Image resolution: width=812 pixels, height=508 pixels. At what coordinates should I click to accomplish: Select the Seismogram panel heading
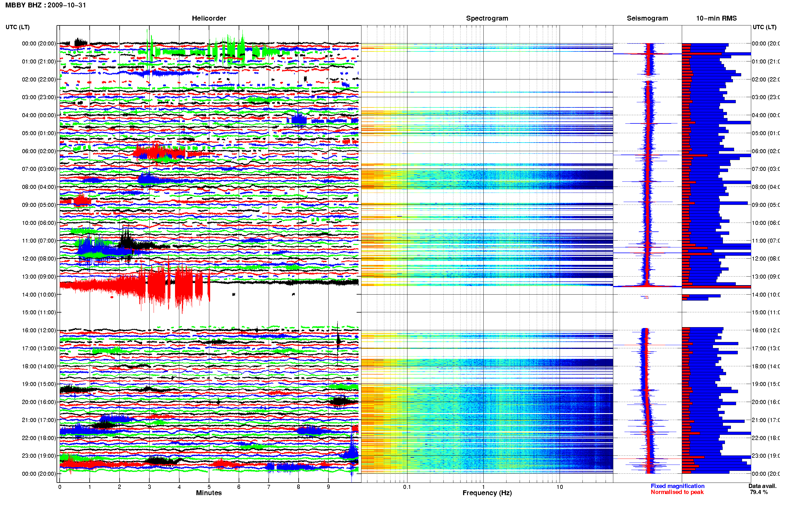pyautogui.click(x=648, y=18)
